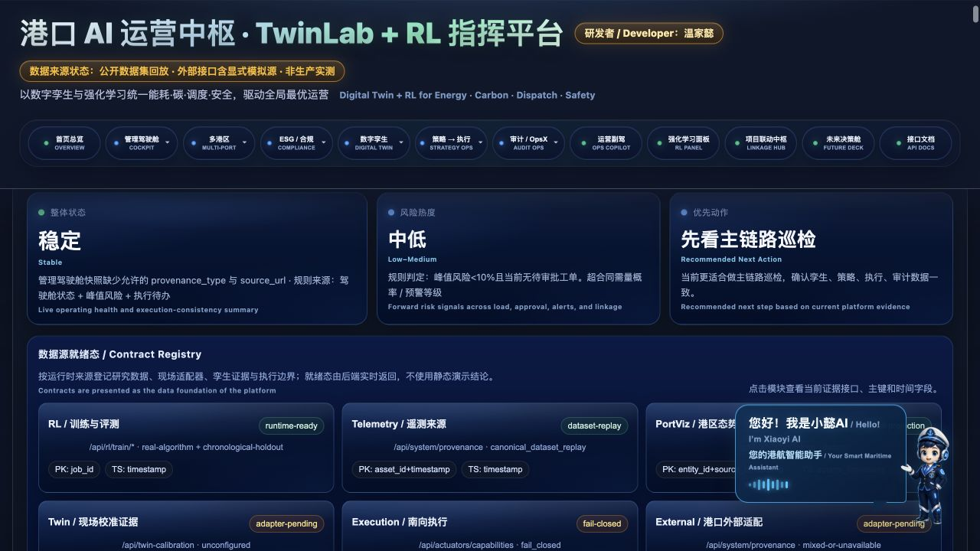
Task: Expand the 多港区 Multi-Port dropdown arrow
Action: pyautogui.click(x=244, y=142)
